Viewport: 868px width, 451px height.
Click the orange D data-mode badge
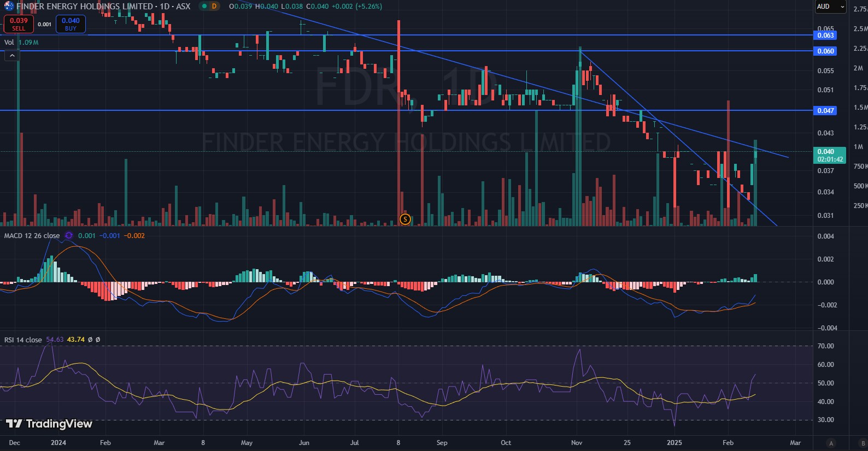(214, 7)
